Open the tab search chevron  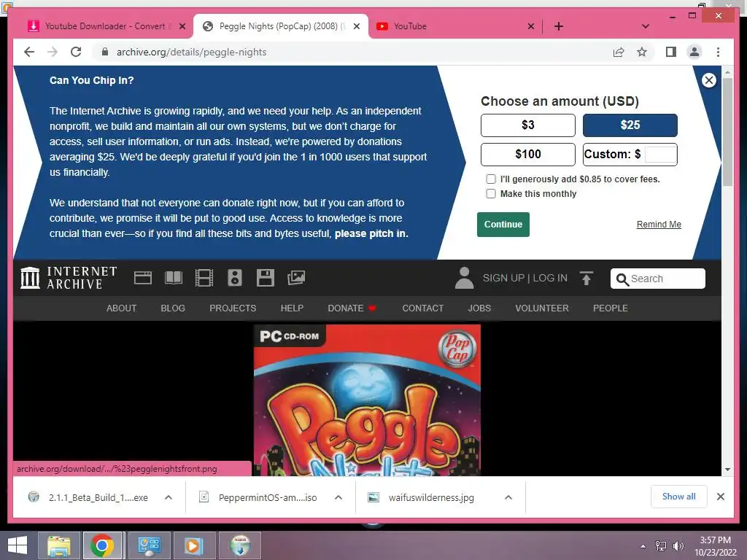point(646,26)
